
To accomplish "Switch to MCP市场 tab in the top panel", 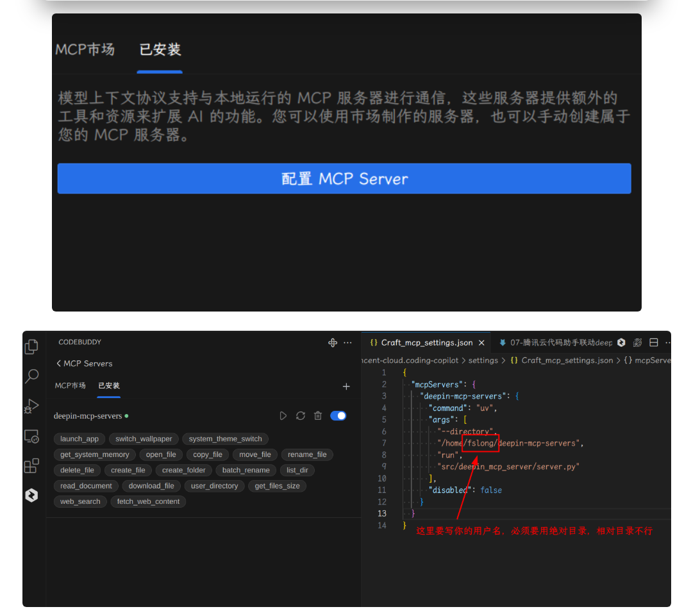I will coord(85,49).
